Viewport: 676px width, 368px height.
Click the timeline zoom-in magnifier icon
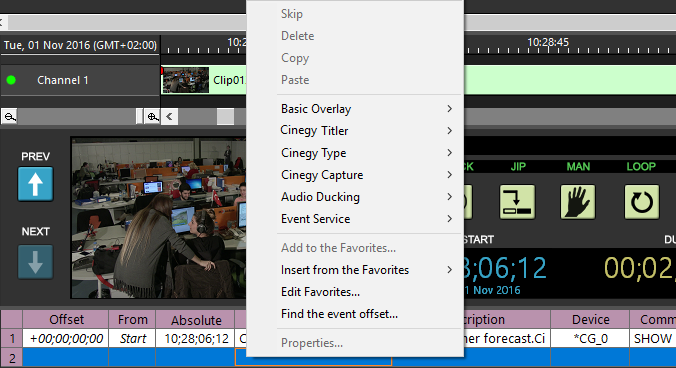[153, 117]
